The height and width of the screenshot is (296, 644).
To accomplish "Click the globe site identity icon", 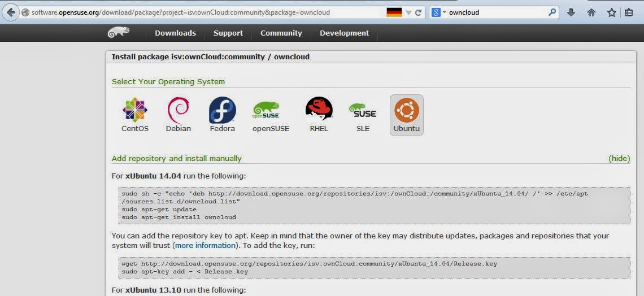I will [x=25, y=12].
